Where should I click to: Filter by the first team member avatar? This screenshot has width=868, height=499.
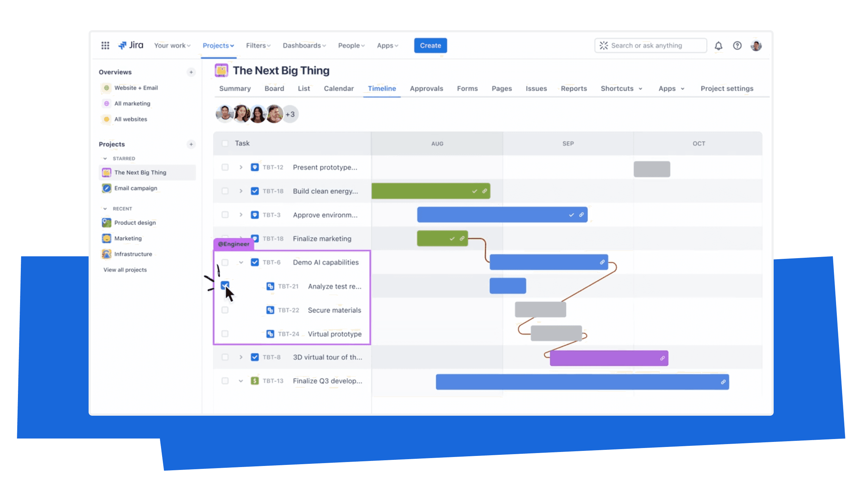225,114
